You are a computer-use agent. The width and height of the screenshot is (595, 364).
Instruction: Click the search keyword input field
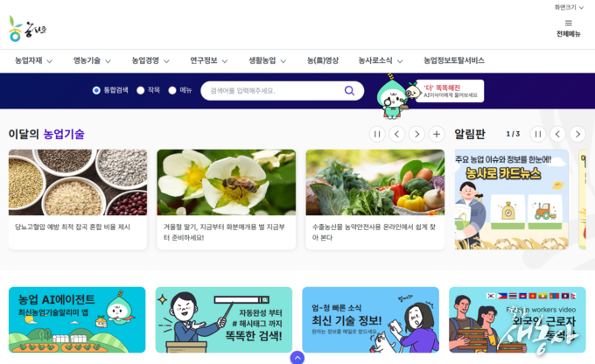pyautogui.click(x=273, y=91)
